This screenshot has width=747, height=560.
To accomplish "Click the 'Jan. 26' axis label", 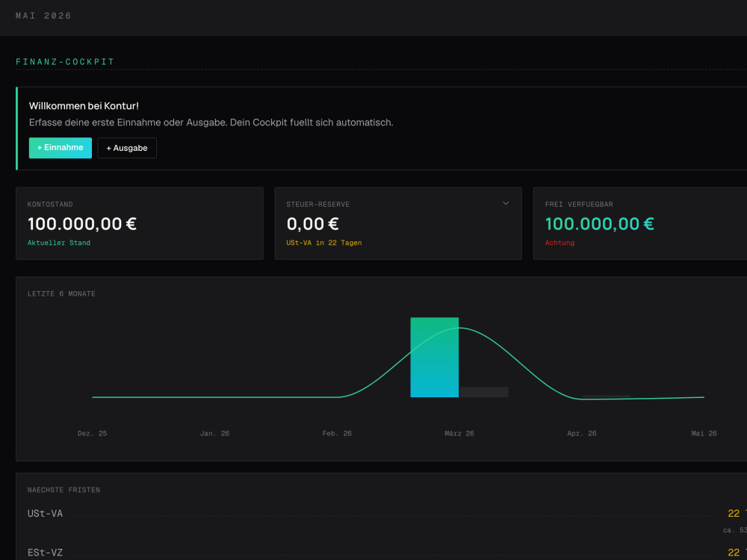I will [214, 433].
